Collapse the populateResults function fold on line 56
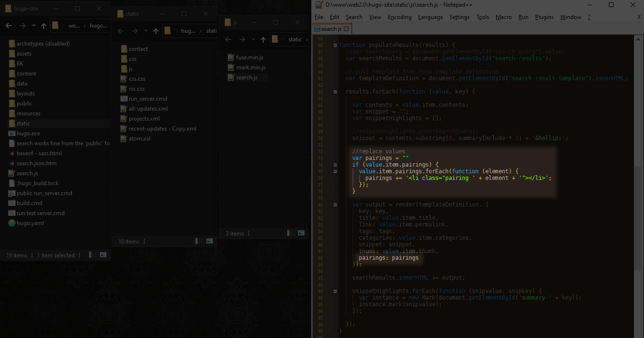Screen dimensions: 644x338 [335, 45]
